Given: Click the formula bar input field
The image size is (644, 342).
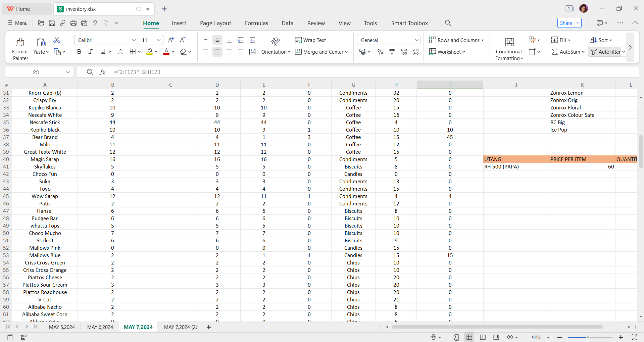Looking at the screenshot, I should [x=374, y=72].
